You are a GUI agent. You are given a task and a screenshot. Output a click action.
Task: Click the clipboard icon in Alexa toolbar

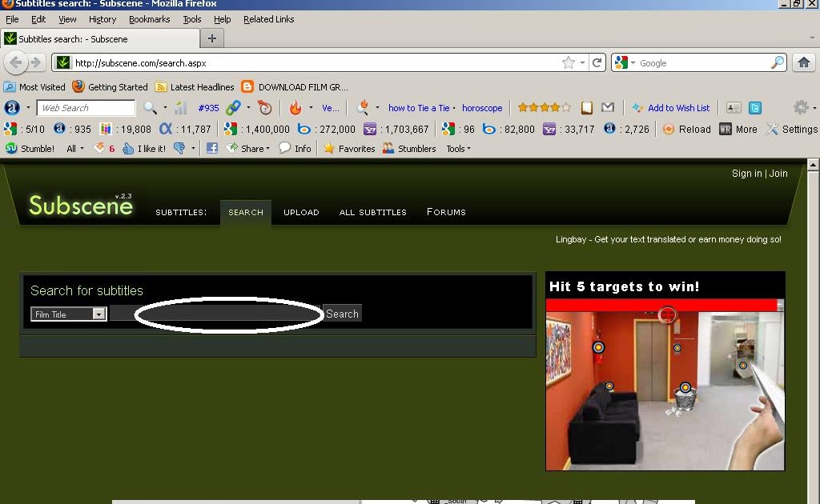587,107
